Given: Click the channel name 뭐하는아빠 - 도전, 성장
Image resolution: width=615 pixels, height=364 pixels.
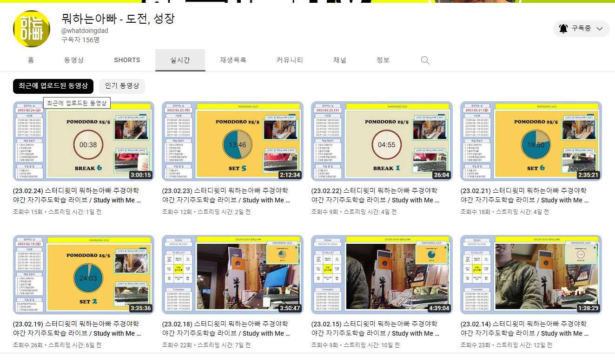Looking at the screenshot, I should point(118,19).
